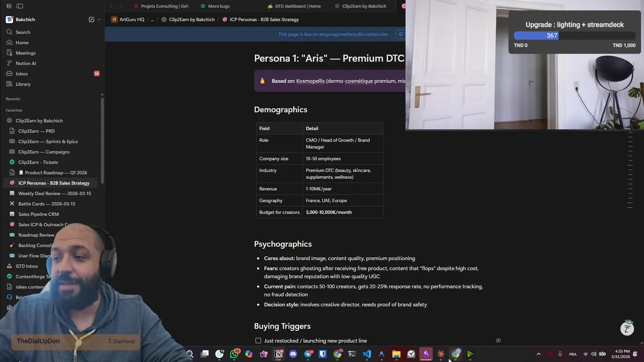This screenshot has width=644, height=362.
Task: Click the crossed swords icon of Battle Cards
Action: point(12,204)
